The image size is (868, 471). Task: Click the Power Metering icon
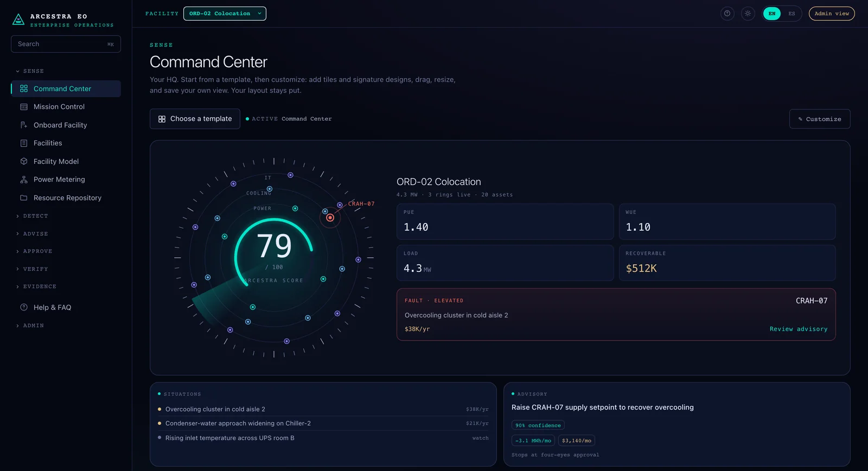pos(24,180)
